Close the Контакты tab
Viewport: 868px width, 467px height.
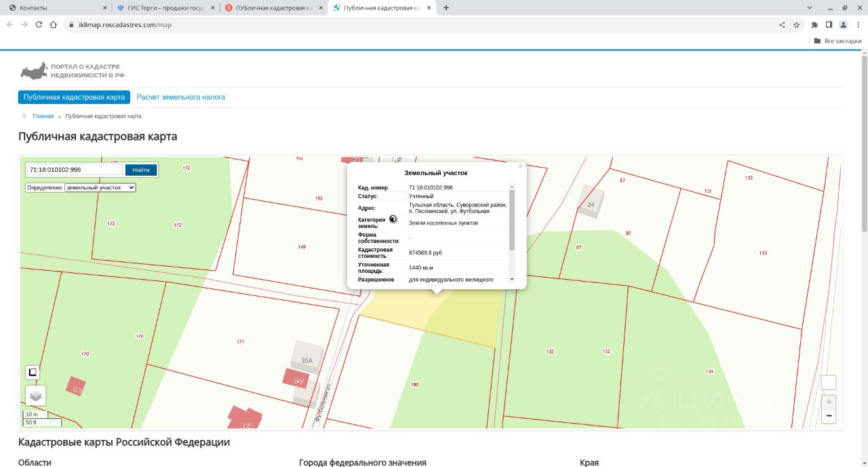104,7
